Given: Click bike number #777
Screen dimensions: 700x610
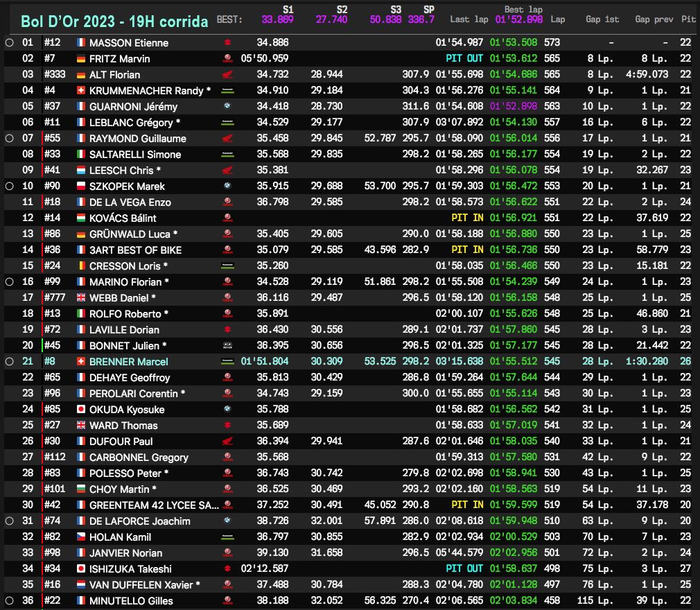Looking at the screenshot, I should pyautogui.click(x=55, y=297).
